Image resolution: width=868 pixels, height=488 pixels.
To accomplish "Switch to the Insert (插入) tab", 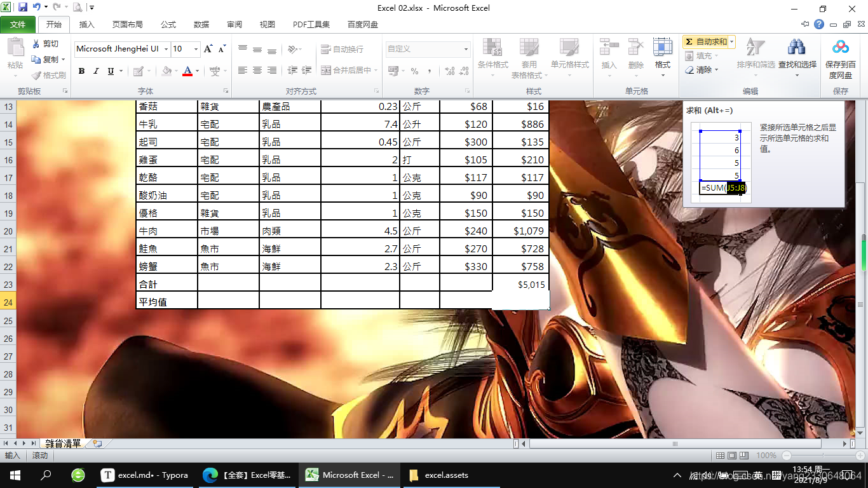I will pos(86,25).
